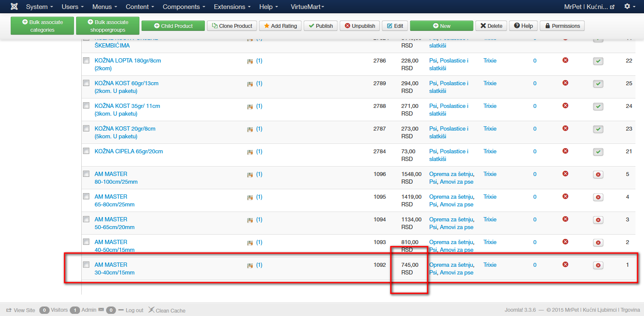Click red status icon for AM MASTER 80-100cm
Viewport: 644px width, 316px height.
click(x=565, y=173)
